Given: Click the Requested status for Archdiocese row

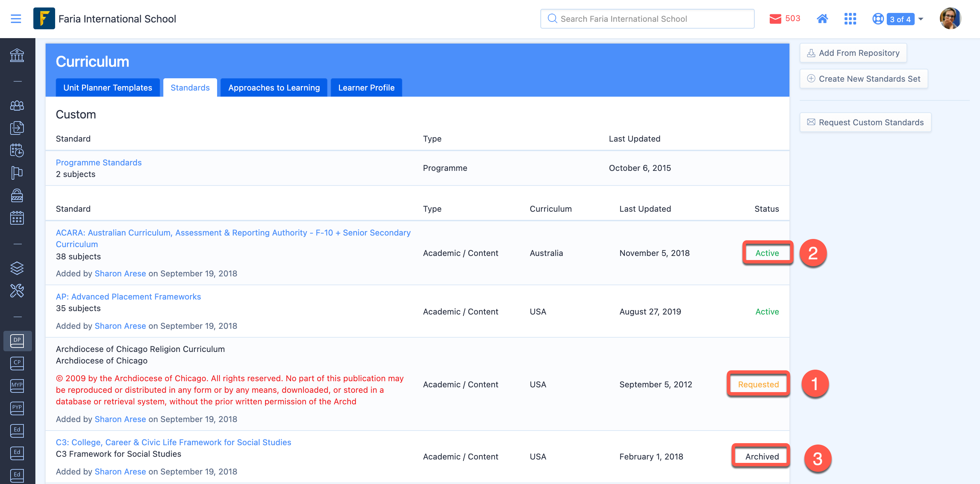Looking at the screenshot, I should pos(758,384).
